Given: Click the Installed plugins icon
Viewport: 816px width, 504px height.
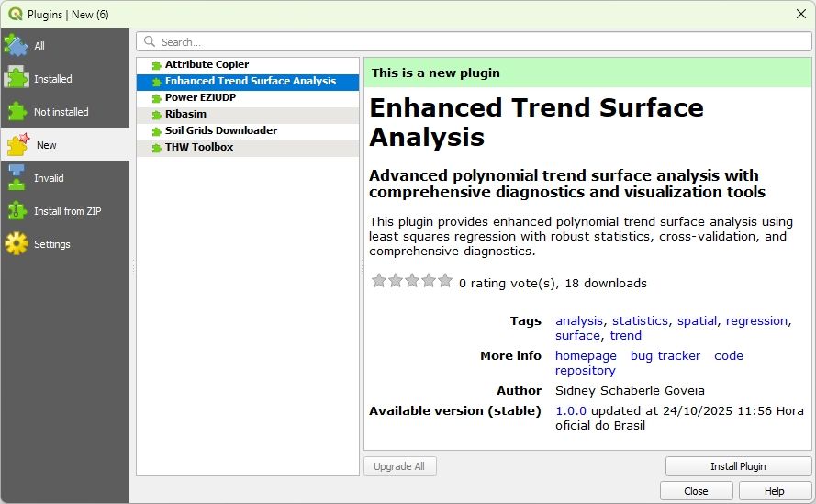Looking at the screenshot, I should (x=17, y=79).
